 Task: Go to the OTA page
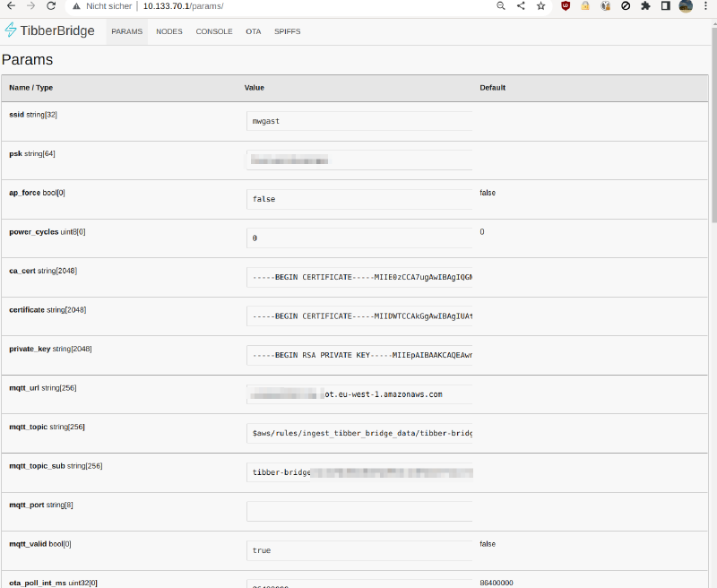(x=254, y=31)
